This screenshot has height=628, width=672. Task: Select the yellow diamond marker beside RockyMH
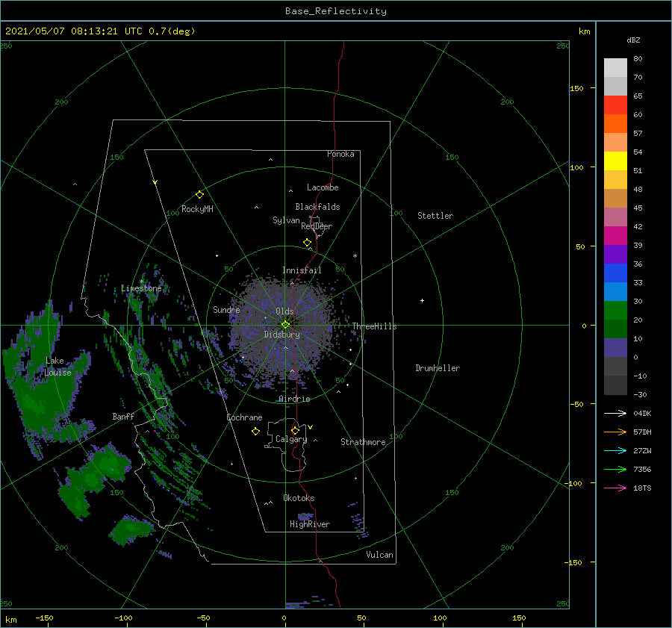click(x=199, y=195)
